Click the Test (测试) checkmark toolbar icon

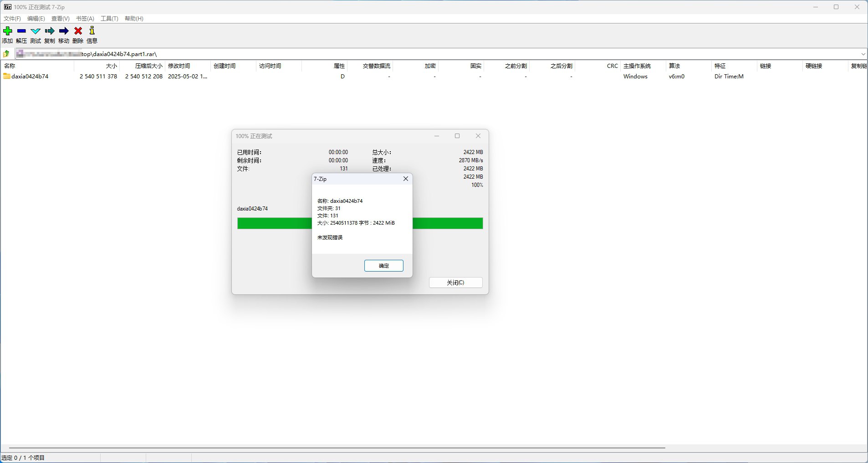[36, 31]
